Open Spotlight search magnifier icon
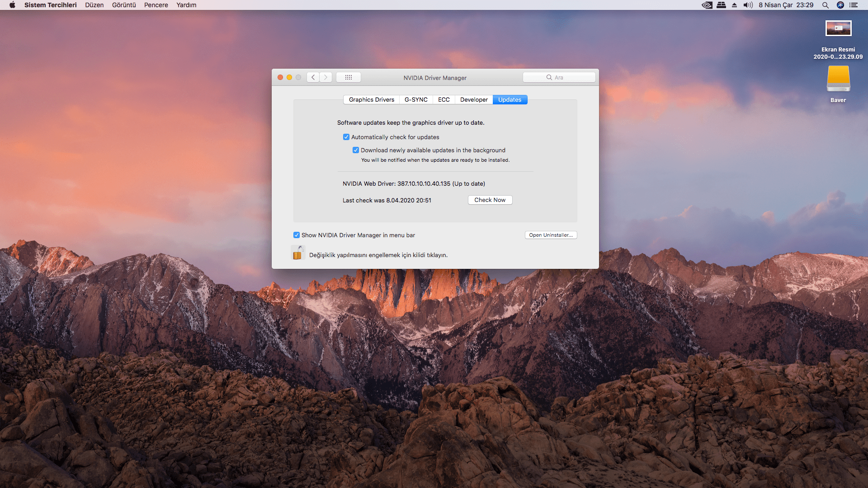 (825, 5)
